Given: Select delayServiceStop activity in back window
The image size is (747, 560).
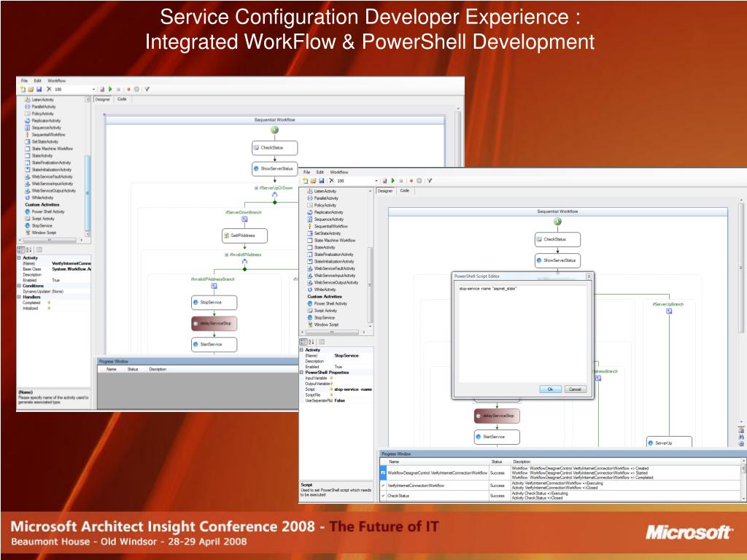Looking at the screenshot, I should 214,323.
